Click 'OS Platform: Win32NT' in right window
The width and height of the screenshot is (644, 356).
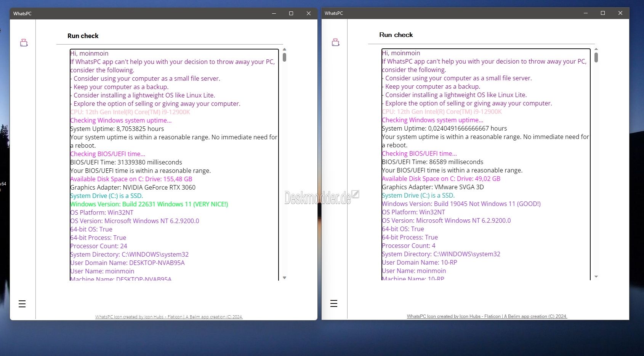(x=413, y=212)
